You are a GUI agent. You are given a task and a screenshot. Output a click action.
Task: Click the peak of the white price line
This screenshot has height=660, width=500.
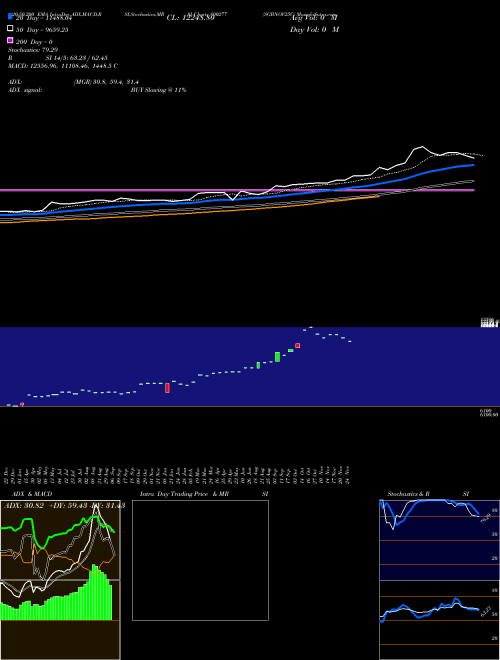[x=422, y=146]
